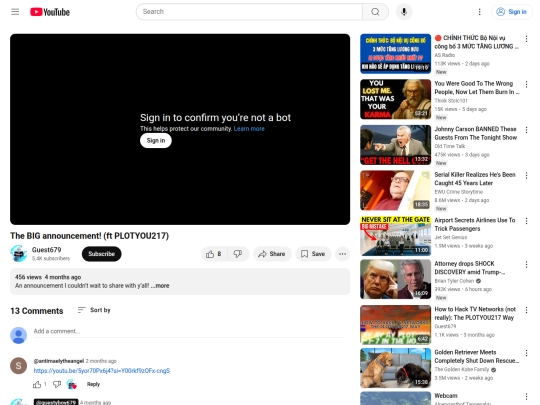Click the Add a comment field
Image resolution: width=540 pixels, height=405 pixels.
[x=188, y=332]
